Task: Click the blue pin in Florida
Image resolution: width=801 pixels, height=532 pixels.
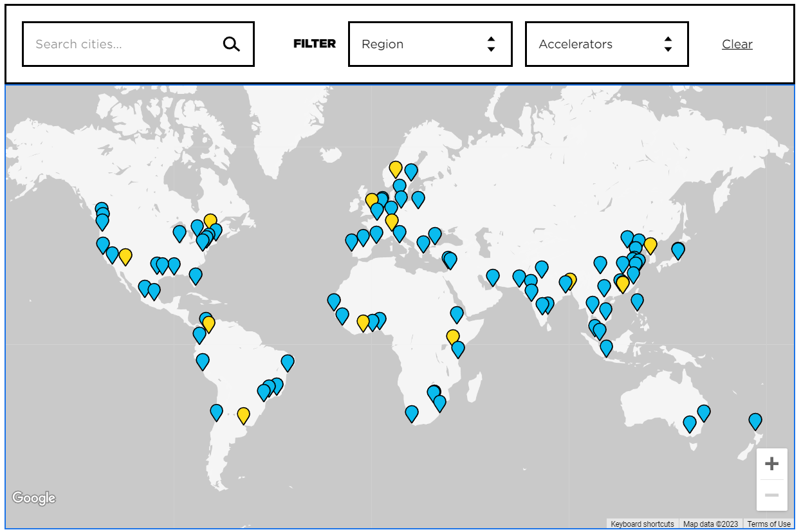Action: tap(196, 275)
